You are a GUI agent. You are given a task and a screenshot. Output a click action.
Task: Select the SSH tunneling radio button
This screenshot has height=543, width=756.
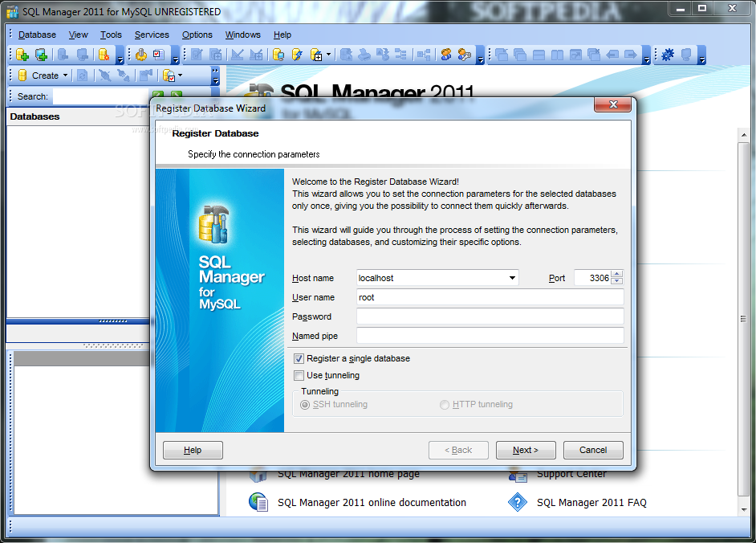(305, 405)
